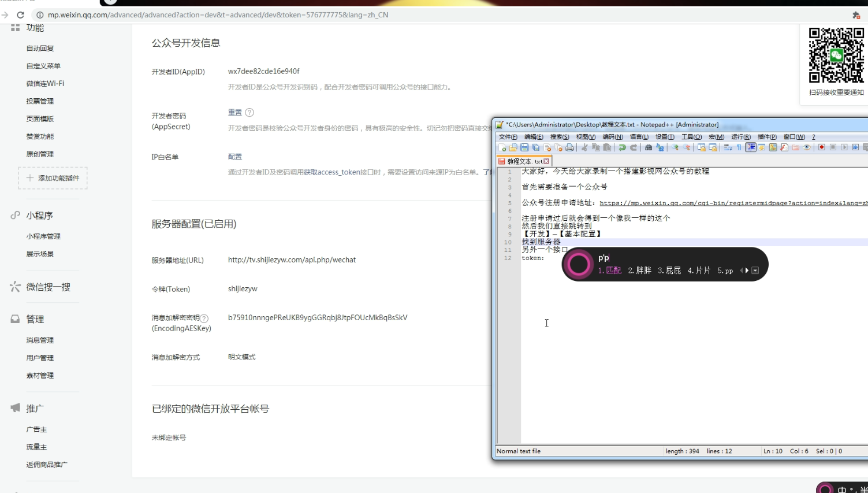Click the Close document toolbar icon in Notepad++
This screenshot has height=493, width=868.
[547, 147]
